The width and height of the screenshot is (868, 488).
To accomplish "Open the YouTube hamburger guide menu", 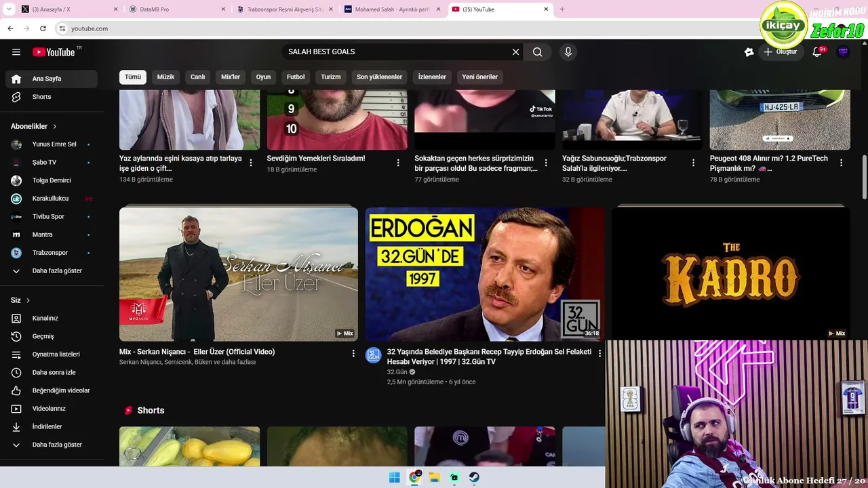I will (x=16, y=52).
